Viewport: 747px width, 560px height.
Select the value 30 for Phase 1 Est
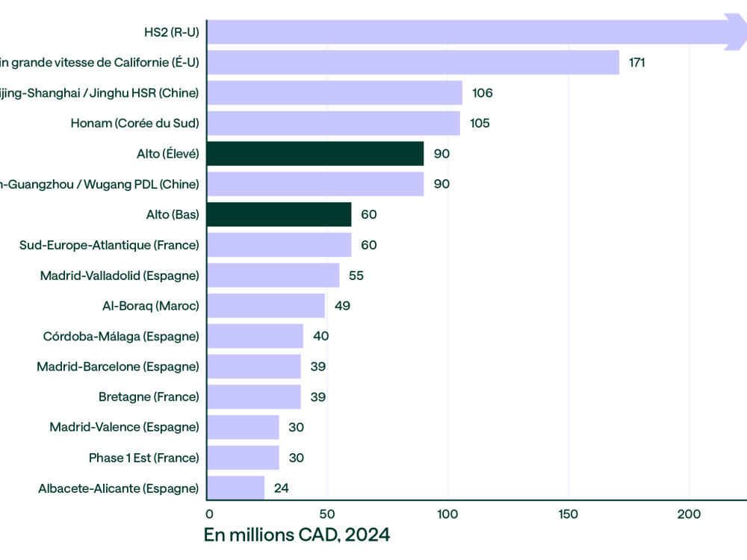click(x=297, y=458)
